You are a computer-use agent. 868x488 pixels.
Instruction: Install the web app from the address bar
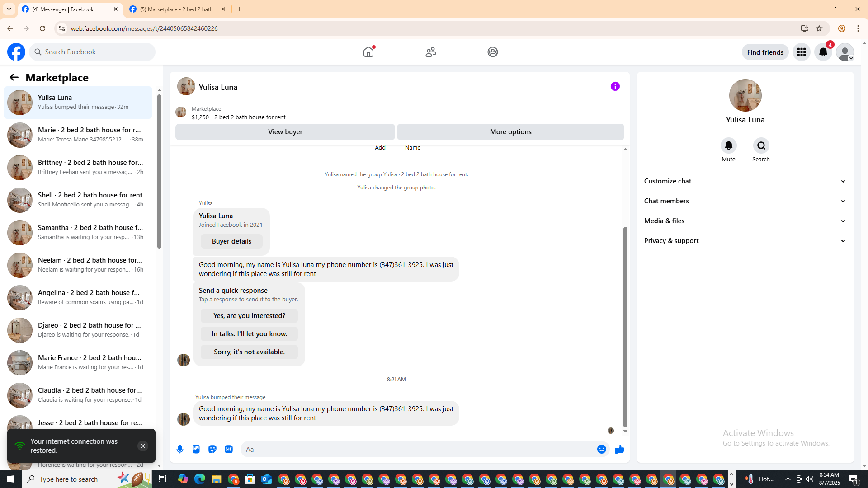[x=805, y=28]
